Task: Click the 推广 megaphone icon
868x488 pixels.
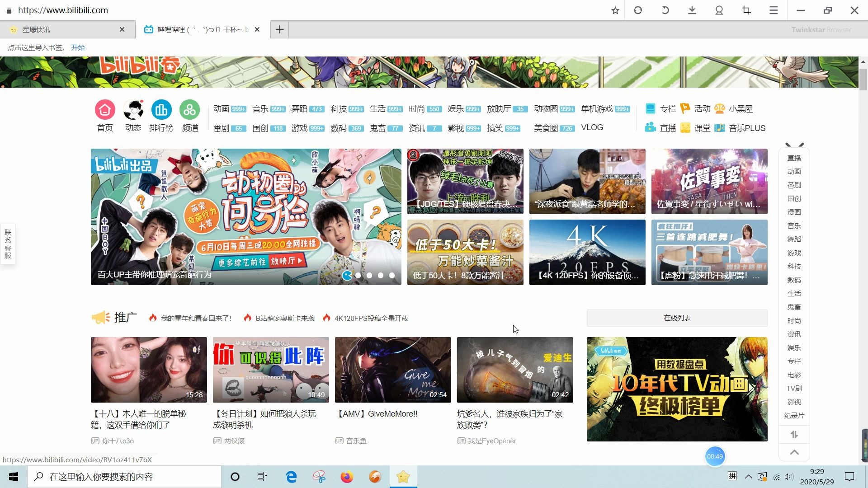Action: pos(100,317)
